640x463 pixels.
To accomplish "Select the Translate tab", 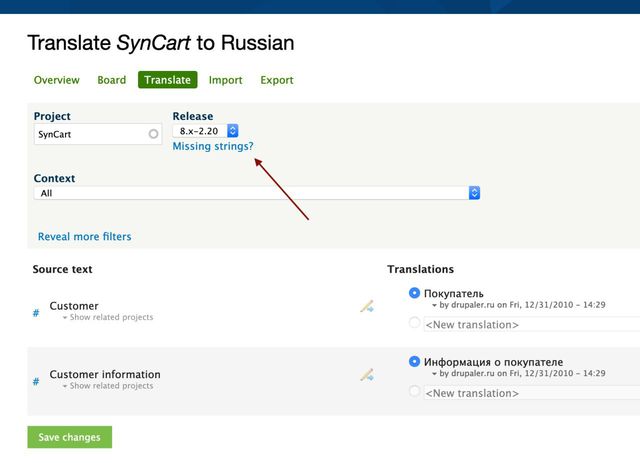I will pyautogui.click(x=167, y=80).
